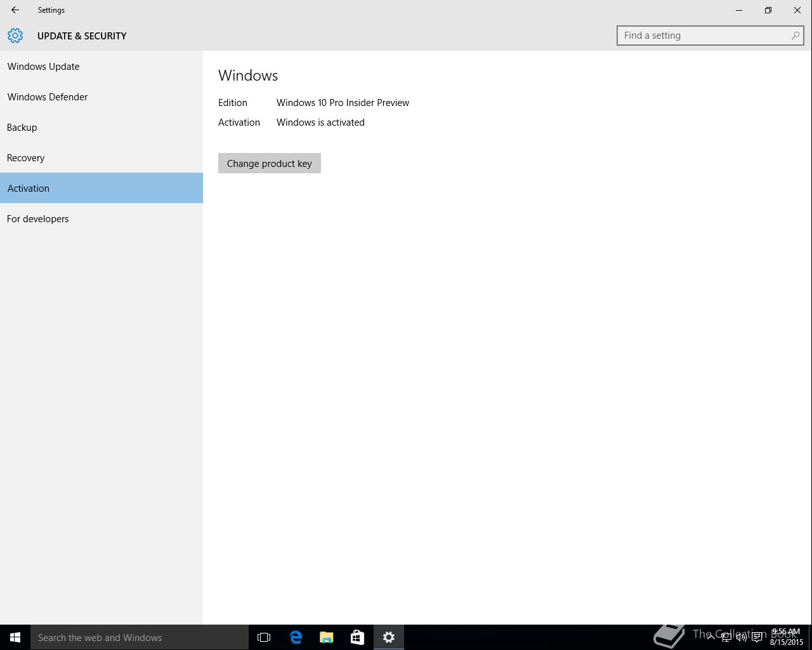Click the Windows heading

click(248, 75)
